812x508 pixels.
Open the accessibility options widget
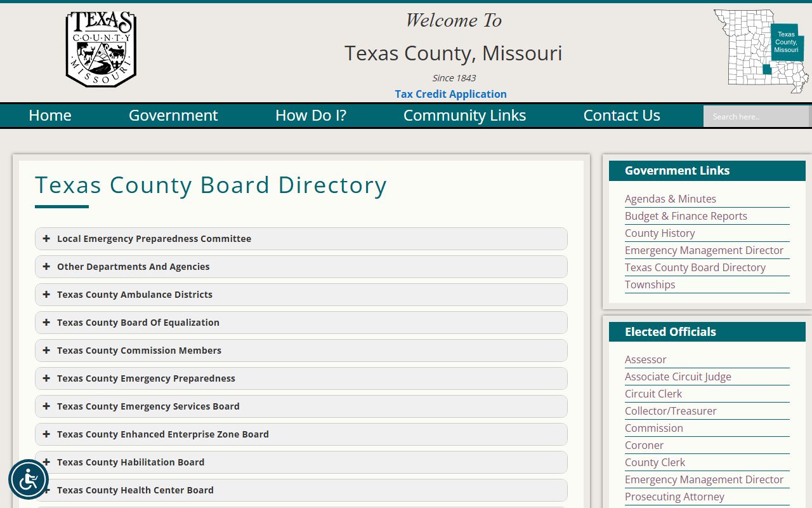29,479
